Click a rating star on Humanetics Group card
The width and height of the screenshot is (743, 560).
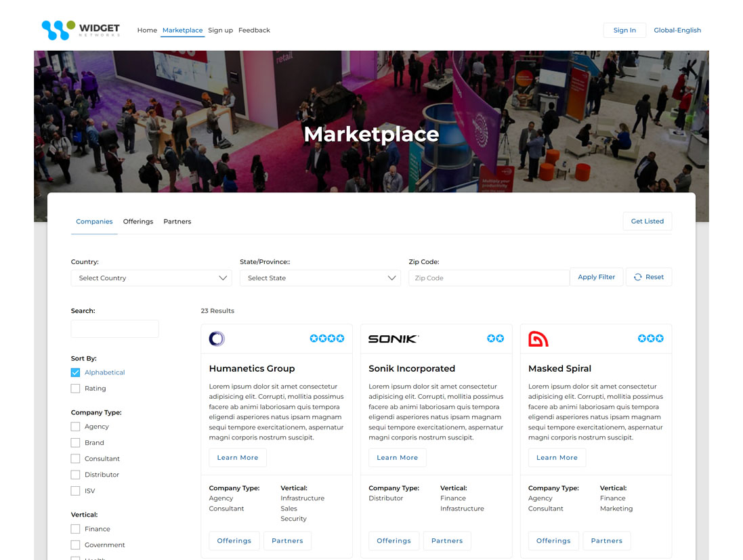(x=327, y=337)
